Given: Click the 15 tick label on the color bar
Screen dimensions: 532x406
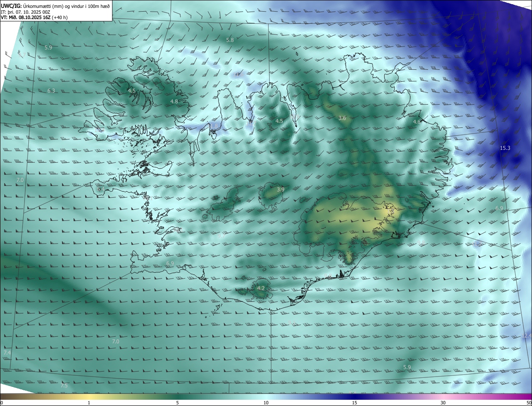Looking at the screenshot, I should (x=355, y=403).
